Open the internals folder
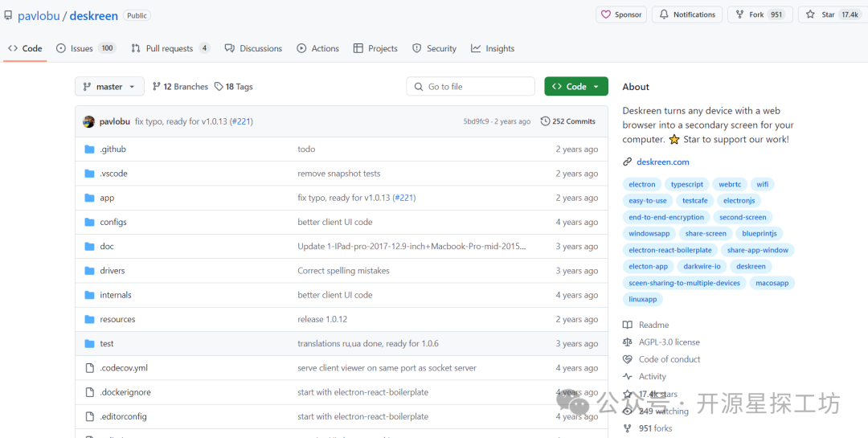The image size is (868, 438). [x=116, y=295]
